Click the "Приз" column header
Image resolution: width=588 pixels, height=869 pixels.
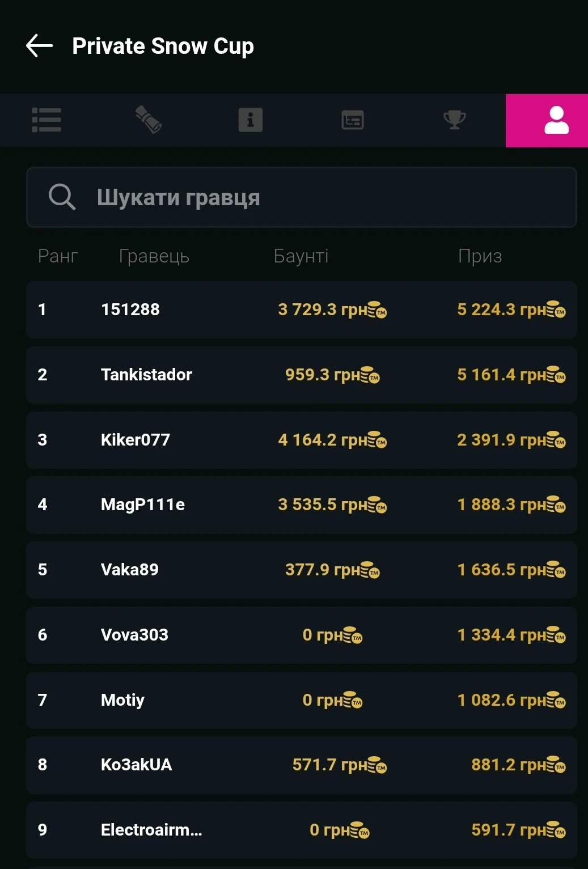point(480,256)
